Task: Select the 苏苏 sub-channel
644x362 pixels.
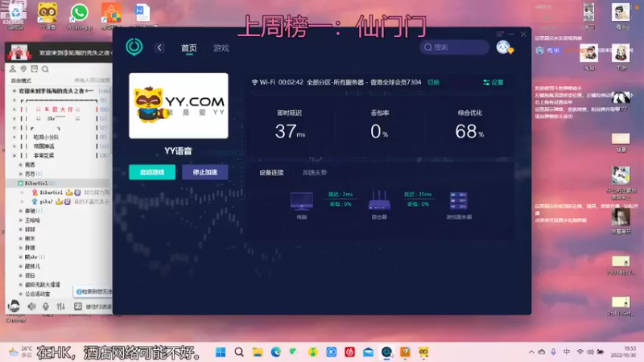Action: [x=30, y=174]
